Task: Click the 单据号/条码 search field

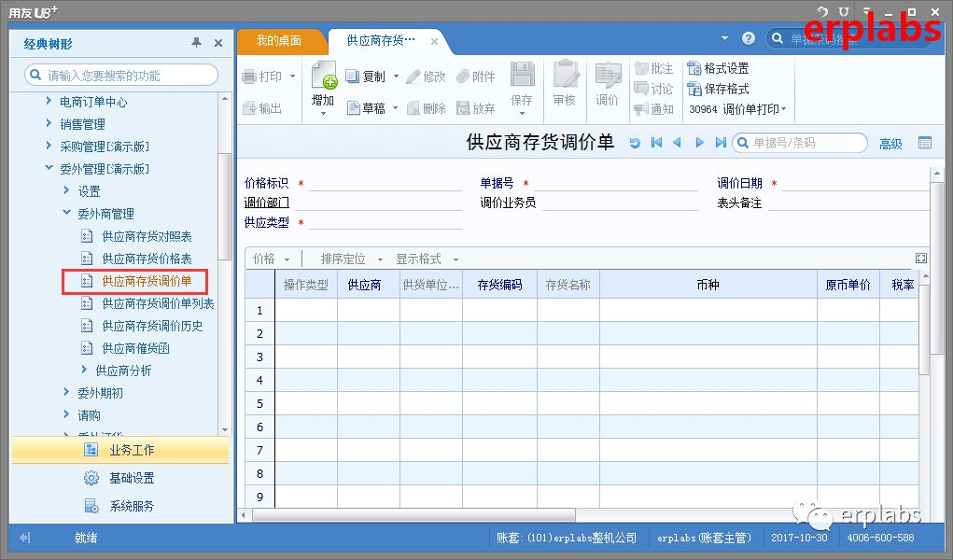Action: click(x=800, y=143)
